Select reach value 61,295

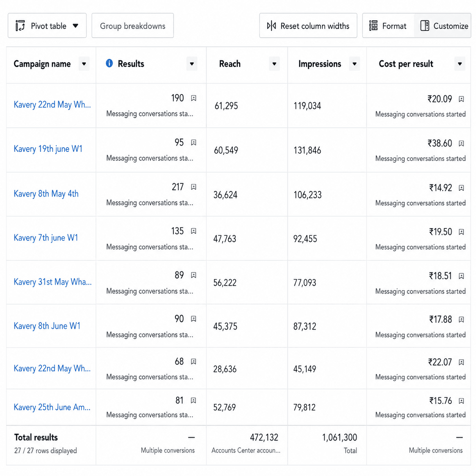pyautogui.click(x=226, y=106)
